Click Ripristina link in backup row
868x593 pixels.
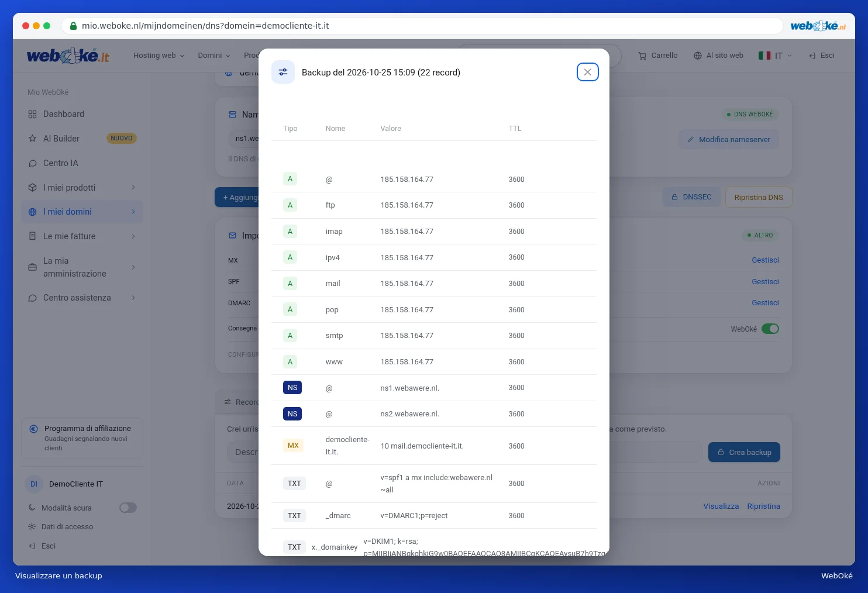click(763, 506)
